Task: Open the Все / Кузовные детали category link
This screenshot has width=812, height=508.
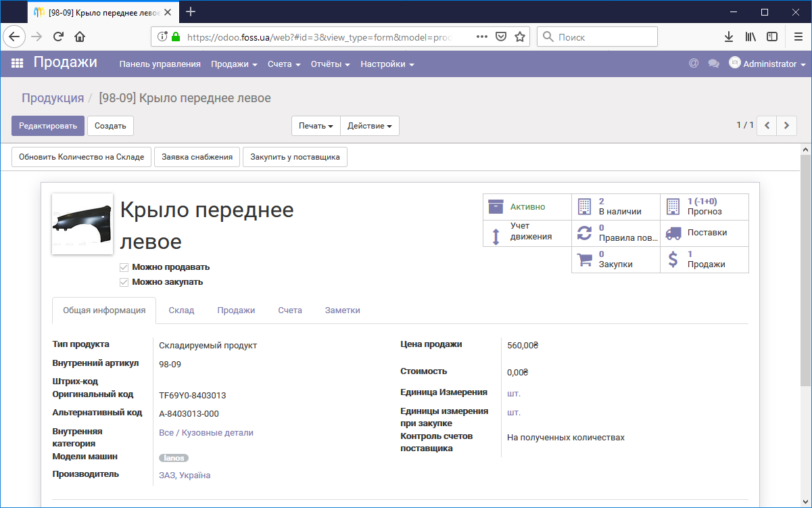Action: [206, 433]
